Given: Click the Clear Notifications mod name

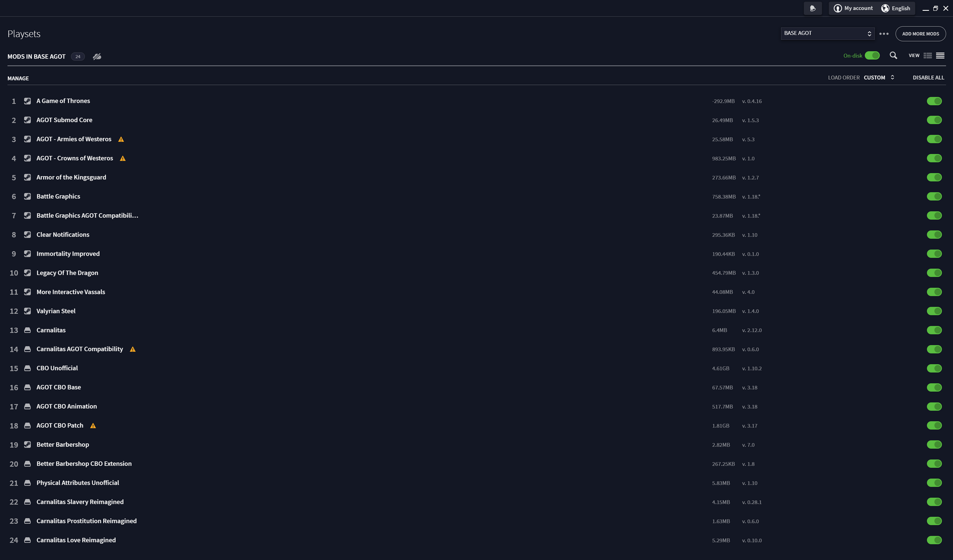Looking at the screenshot, I should 63,235.
